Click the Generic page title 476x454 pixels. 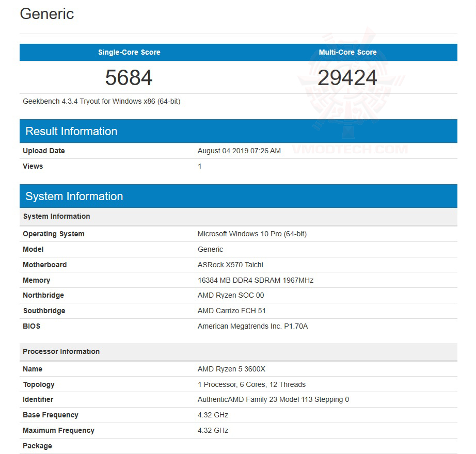click(x=46, y=14)
